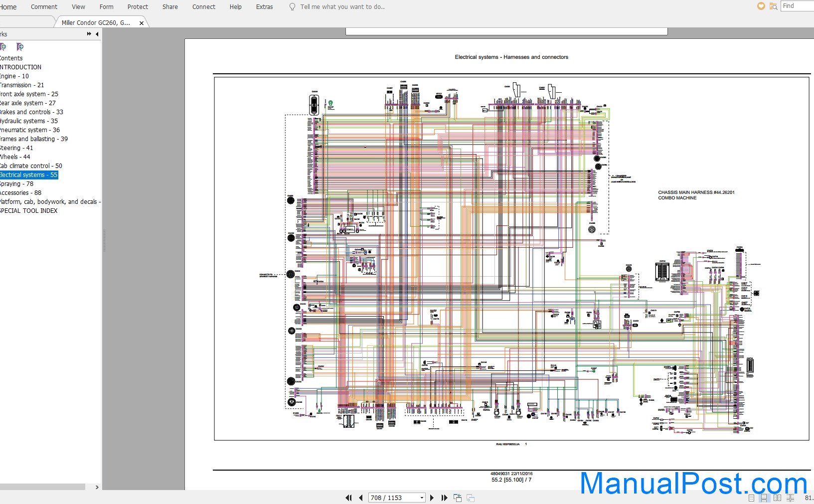Image resolution: width=814 pixels, height=504 pixels.
Task: Go to the previous page
Action: click(360, 498)
